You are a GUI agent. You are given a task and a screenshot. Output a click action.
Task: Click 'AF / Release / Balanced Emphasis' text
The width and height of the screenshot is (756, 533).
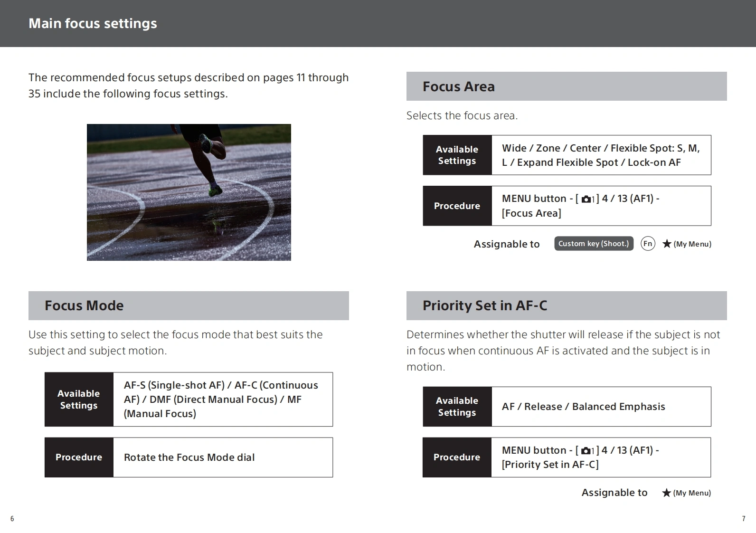click(x=583, y=407)
